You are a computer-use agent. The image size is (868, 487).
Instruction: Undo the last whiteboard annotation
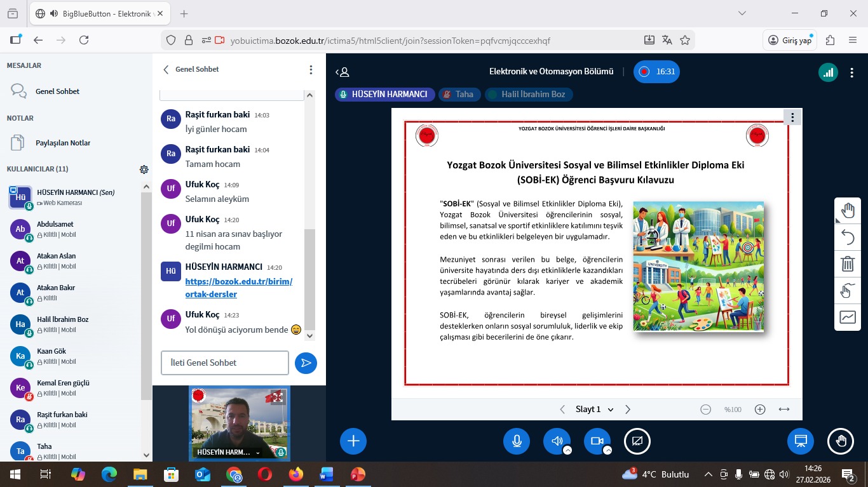pyautogui.click(x=848, y=237)
